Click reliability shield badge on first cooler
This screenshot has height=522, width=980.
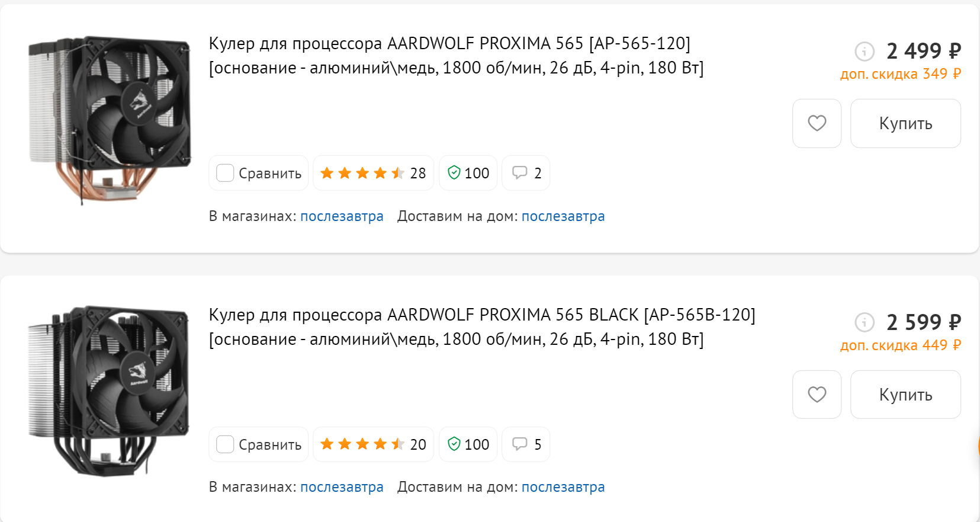tap(468, 173)
